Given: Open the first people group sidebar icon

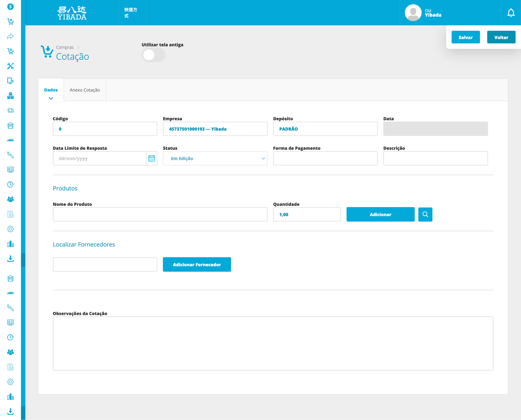Looking at the screenshot, I should pyautogui.click(x=10, y=199).
